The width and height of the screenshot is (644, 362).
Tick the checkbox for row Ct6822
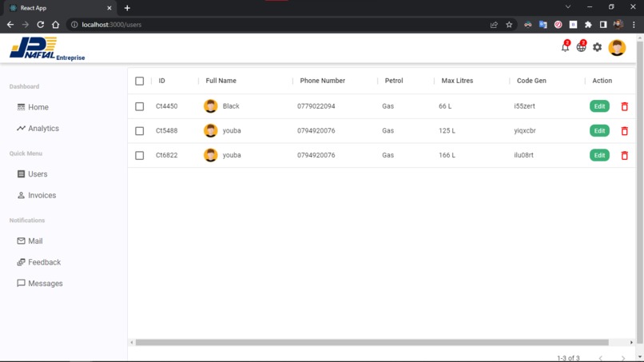[x=140, y=156]
